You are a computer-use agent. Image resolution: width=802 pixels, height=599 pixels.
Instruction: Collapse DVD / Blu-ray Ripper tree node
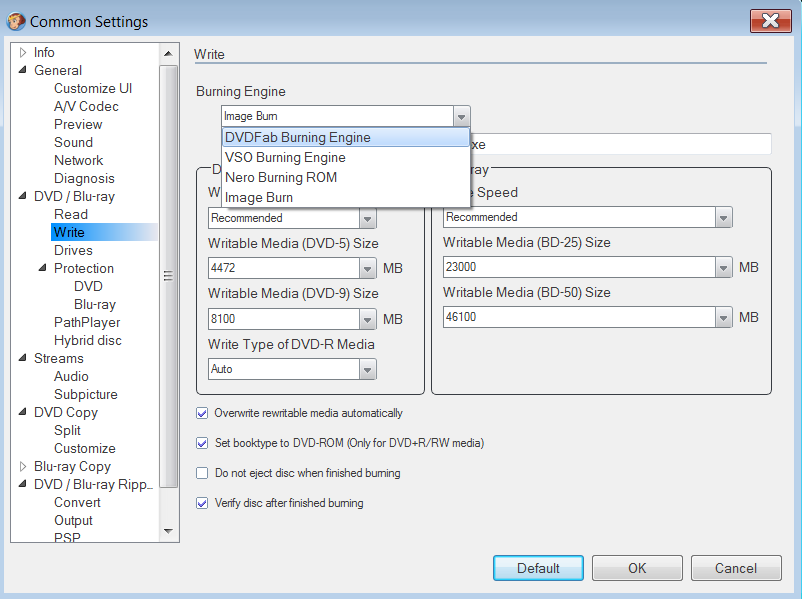tap(23, 483)
